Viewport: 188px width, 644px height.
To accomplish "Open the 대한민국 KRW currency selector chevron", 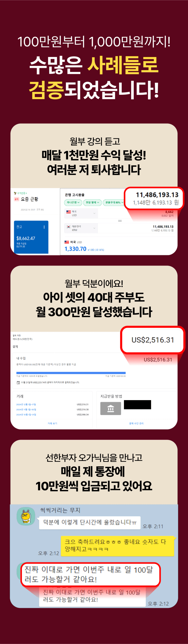I will pyautogui.click(x=94, y=228).
